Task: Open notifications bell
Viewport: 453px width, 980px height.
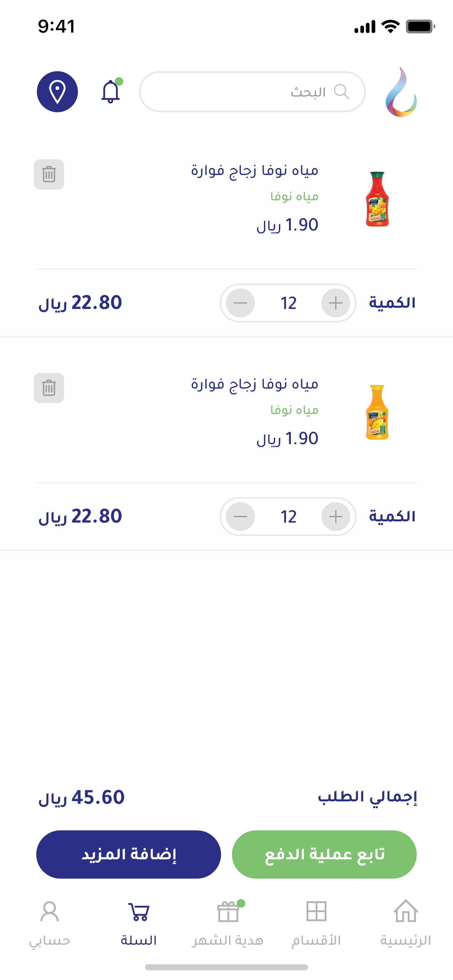Action: point(111,91)
